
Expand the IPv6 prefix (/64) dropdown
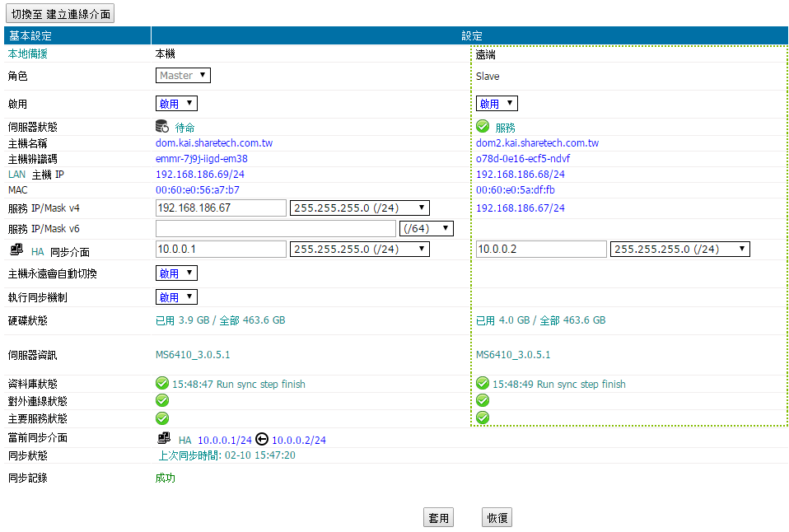pos(426,228)
